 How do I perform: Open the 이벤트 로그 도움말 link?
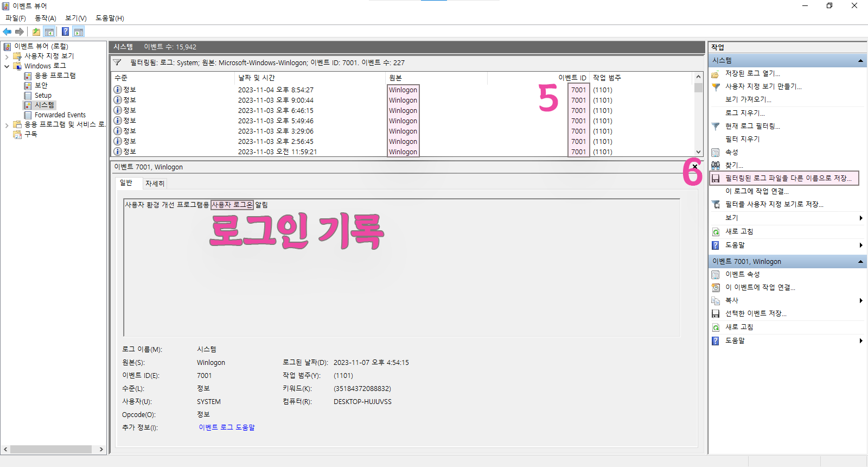point(227,427)
